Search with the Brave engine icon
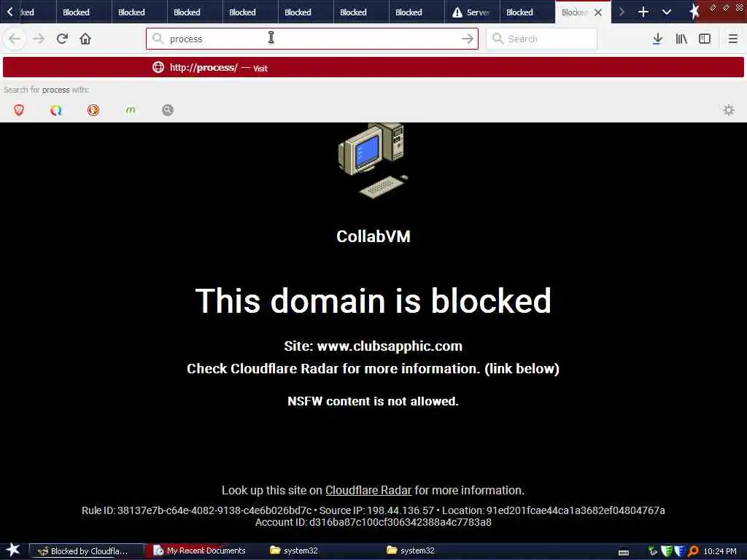Viewport: 747px width, 560px height. (19, 110)
